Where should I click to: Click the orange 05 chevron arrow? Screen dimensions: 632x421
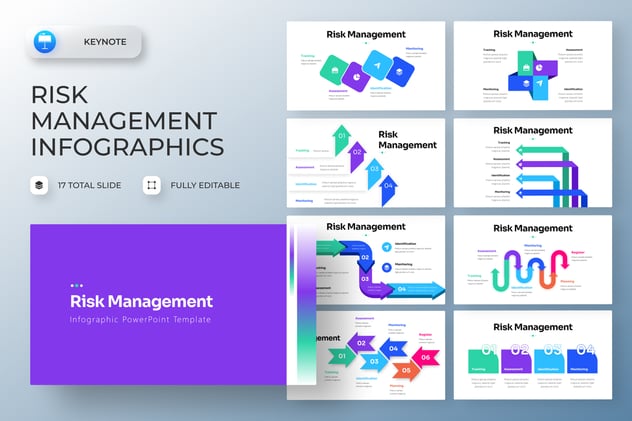click(x=404, y=369)
